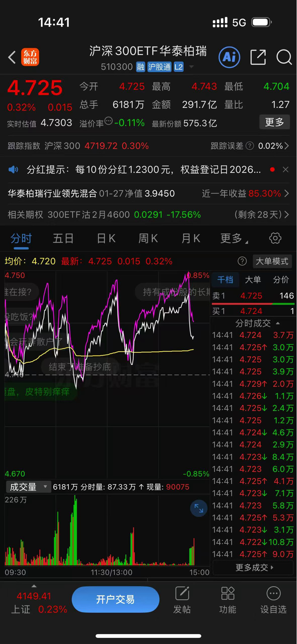
Task: Collapse the 分时成交 header arrow
Action: 278,323
